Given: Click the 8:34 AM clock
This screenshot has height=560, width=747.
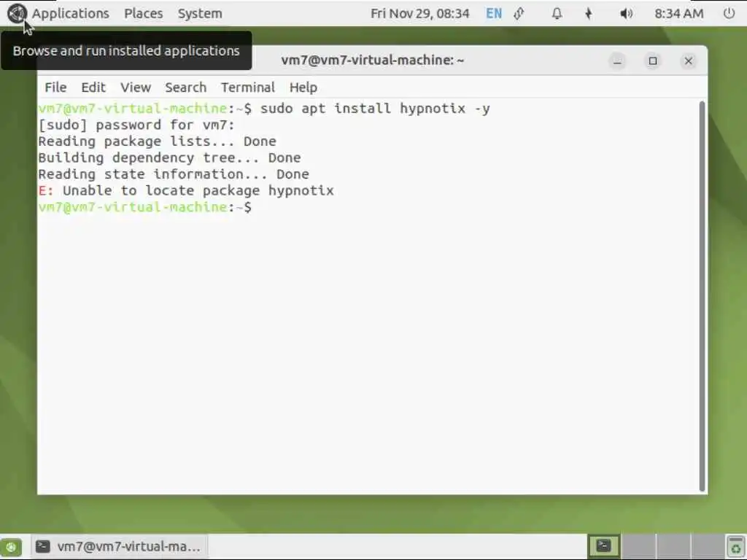Looking at the screenshot, I should click(x=678, y=13).
